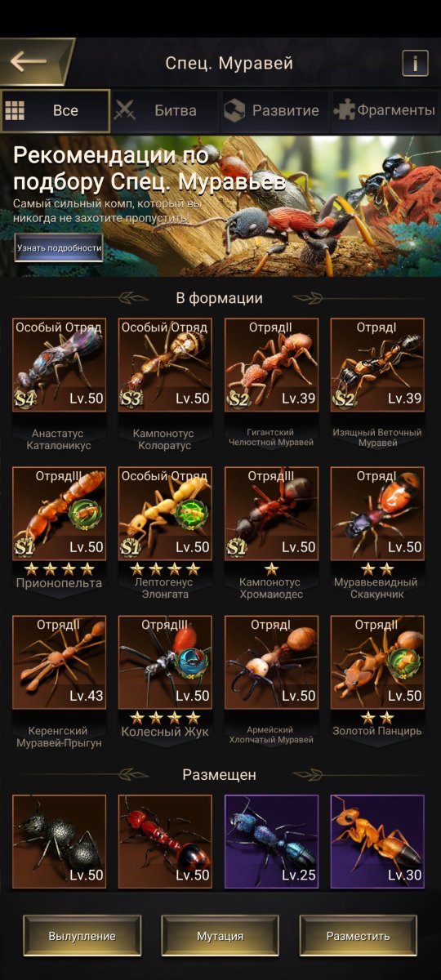
Task: Select the orange ant with Lv.30
Action: click(377, 842)
